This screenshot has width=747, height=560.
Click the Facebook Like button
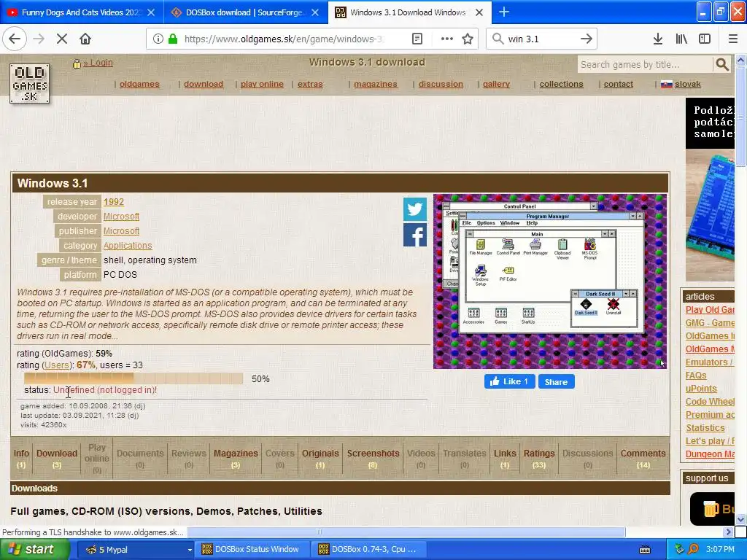[x=510, y=381]
